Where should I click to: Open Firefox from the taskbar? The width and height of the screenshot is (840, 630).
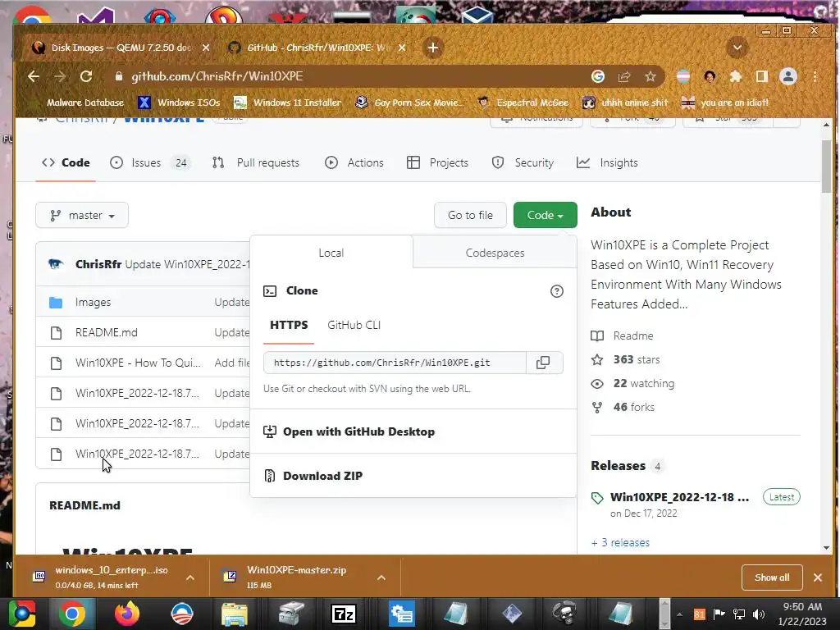point(127,614)
